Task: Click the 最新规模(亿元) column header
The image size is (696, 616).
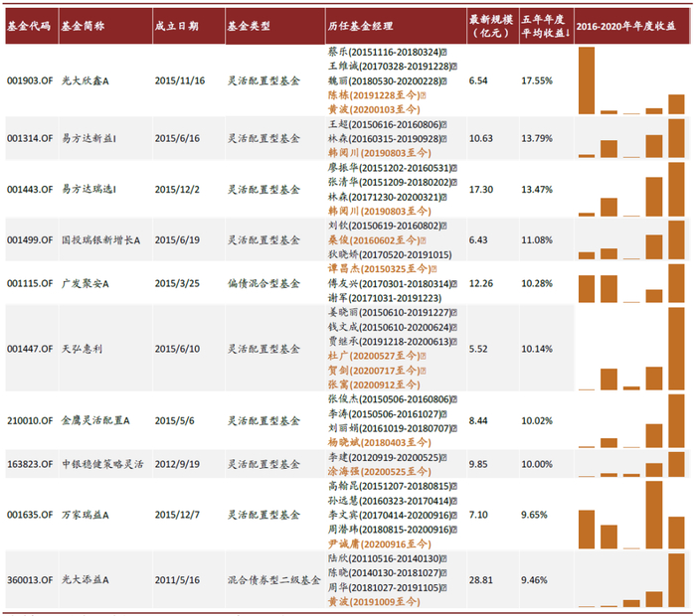Action: [491, 26]
